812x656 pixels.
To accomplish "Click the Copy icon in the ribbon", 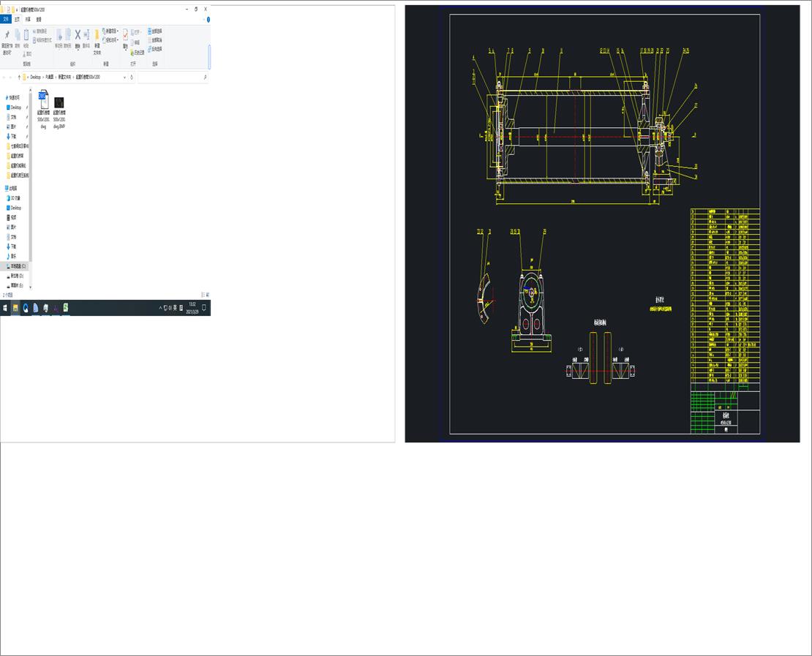I will point(18,34).
